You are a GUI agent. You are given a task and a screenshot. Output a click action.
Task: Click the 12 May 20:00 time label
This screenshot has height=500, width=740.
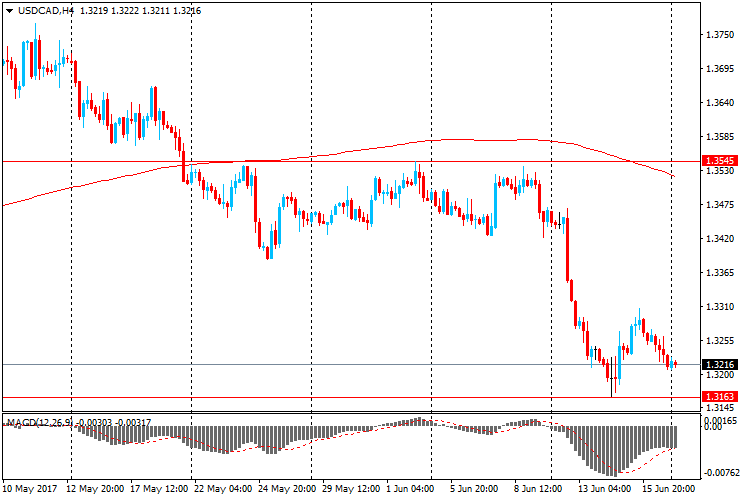[95, 489]
